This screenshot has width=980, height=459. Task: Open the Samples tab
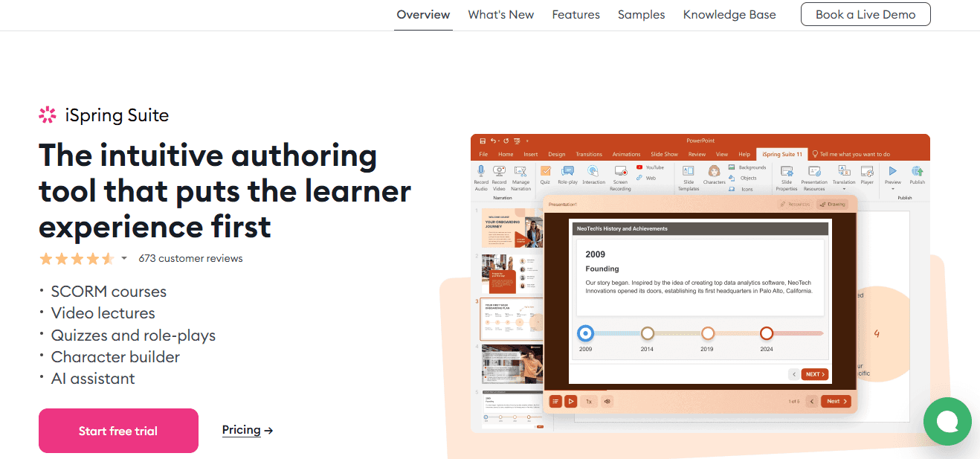point(642,15)
